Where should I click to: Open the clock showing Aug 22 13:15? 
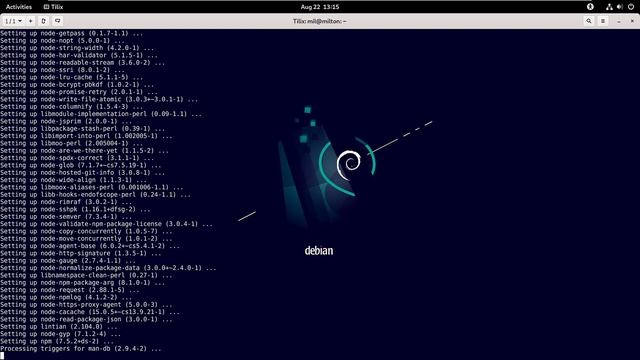[320, 7]
